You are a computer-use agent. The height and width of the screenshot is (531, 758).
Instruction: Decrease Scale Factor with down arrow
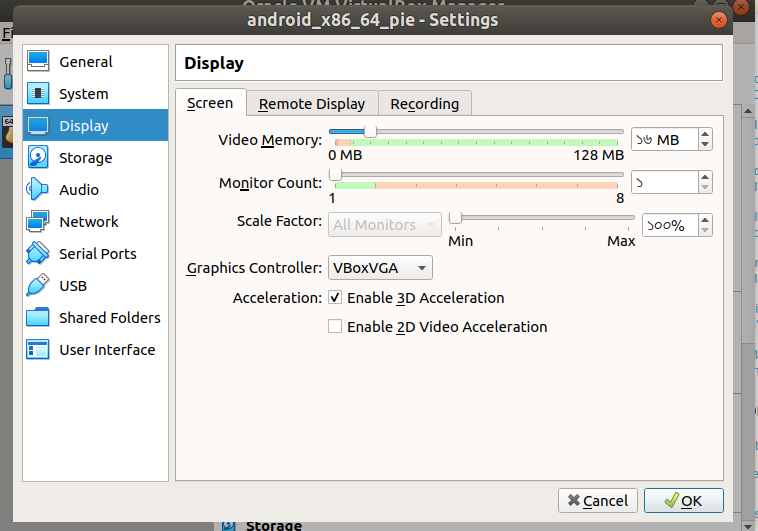705,230
